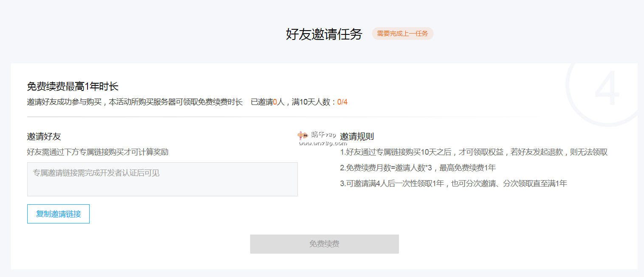Select the '邀请规则' section heading

point(357,136)
